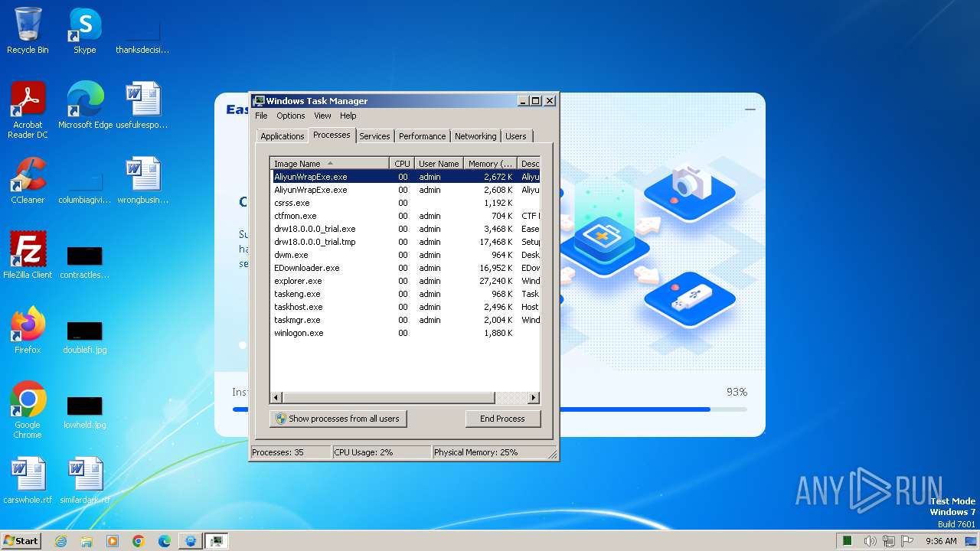The image size is (980, 551).
Task: Select the drw18.0.0.0_trial.tmp process
Action: point(406,242)
